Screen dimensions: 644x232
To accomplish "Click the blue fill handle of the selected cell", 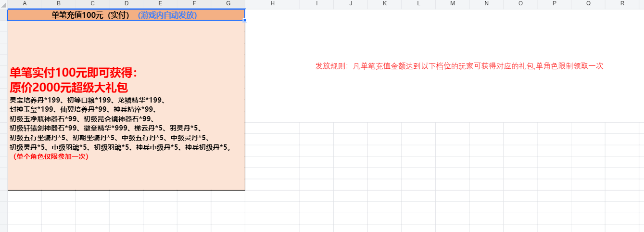I will [245, 21].
